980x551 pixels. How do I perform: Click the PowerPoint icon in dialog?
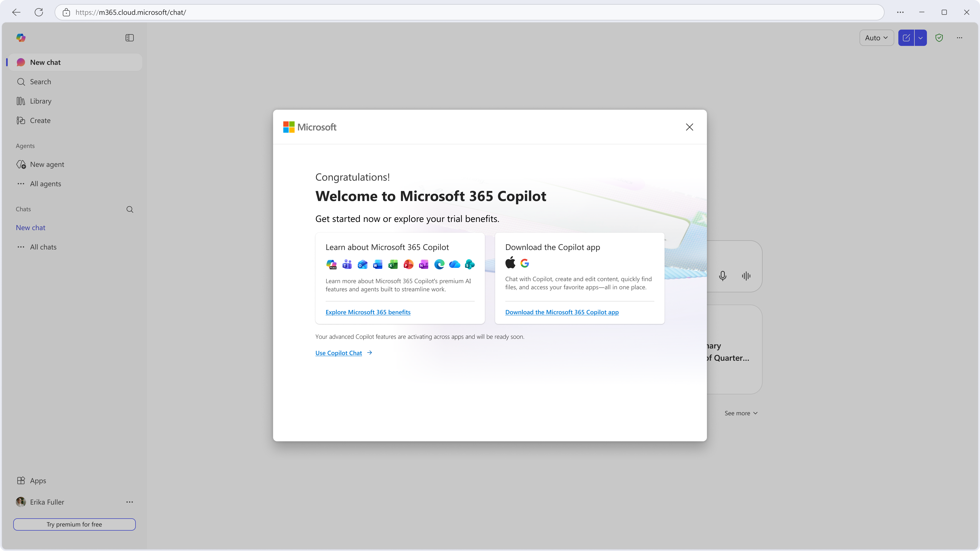click(x=408, y=264)
